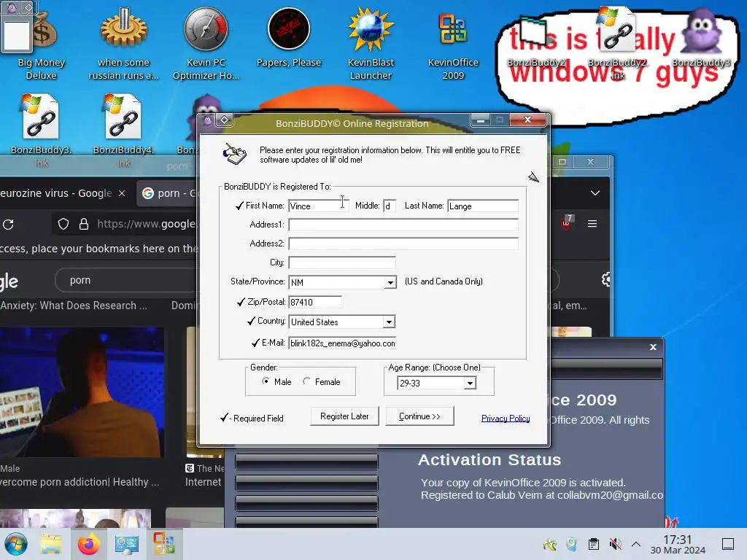Open the Google settings gear icon

point(606,279)
